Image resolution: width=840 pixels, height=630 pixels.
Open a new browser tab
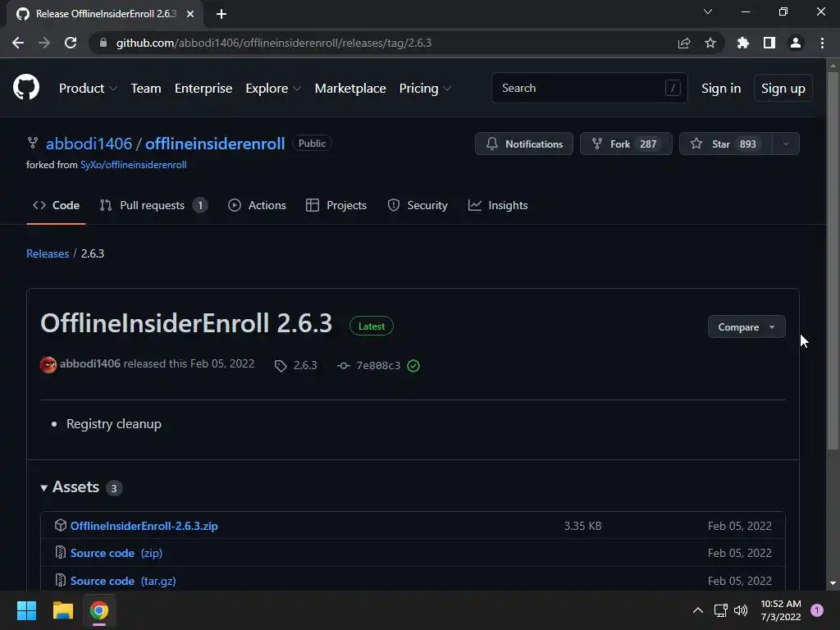pyautogui.click(x=221, y=14)
